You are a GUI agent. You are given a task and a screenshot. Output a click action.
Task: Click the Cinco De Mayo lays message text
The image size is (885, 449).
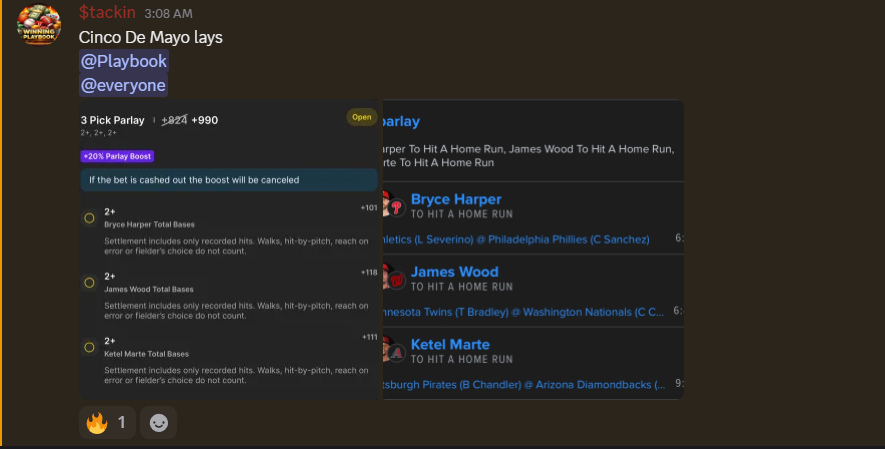(151, 37)
